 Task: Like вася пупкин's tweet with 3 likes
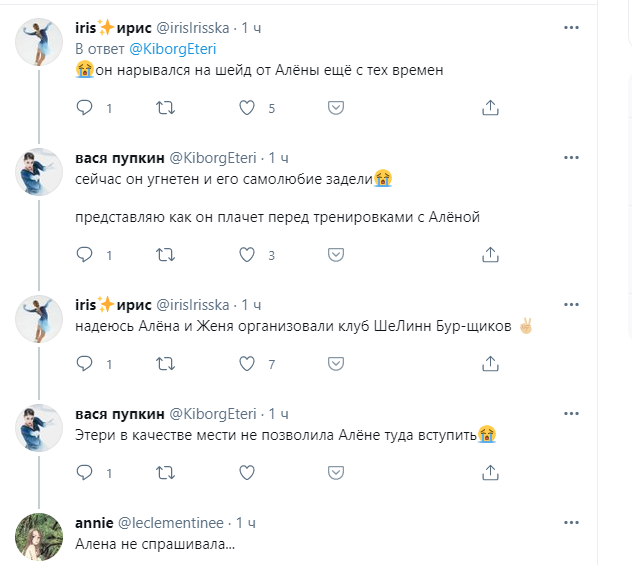pyautogui.click(x=246, y=255)
